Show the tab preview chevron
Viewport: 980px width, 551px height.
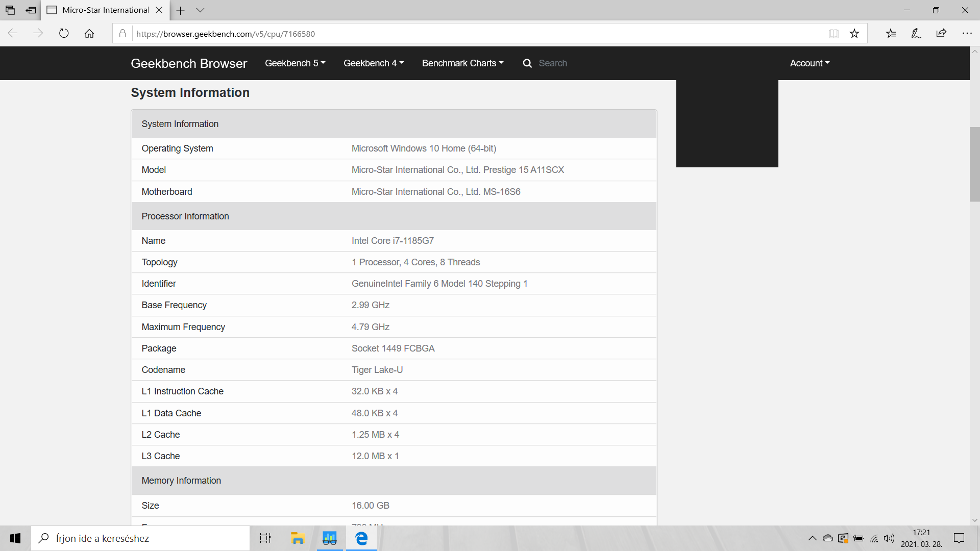[200, 10]
